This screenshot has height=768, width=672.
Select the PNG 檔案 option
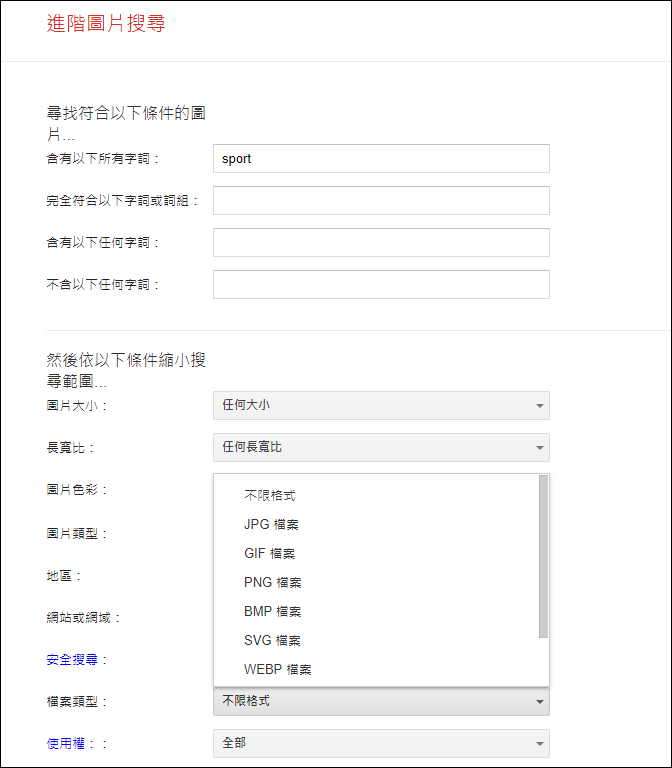coord(272,582)
